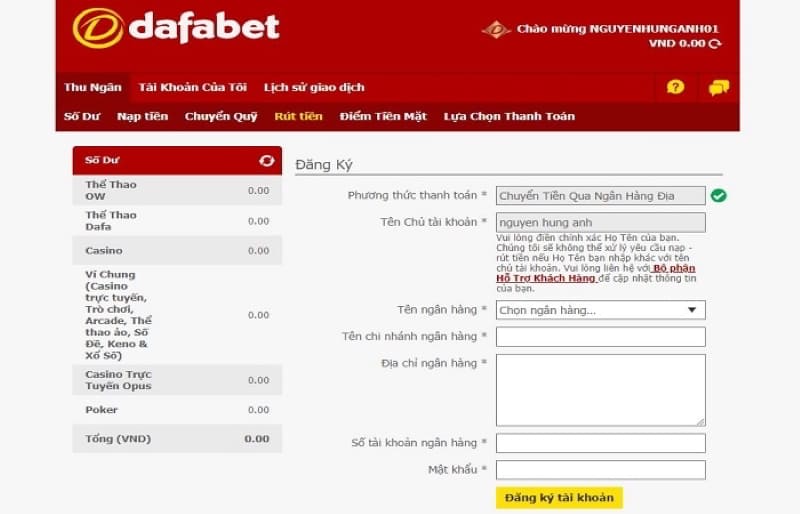Open Rút tiền menu item

(x=298, y=116)
